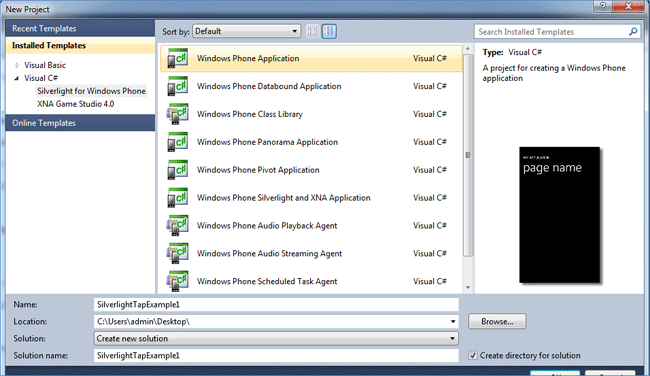Click the Name input field
650x376 pixels.
[276, 304]
